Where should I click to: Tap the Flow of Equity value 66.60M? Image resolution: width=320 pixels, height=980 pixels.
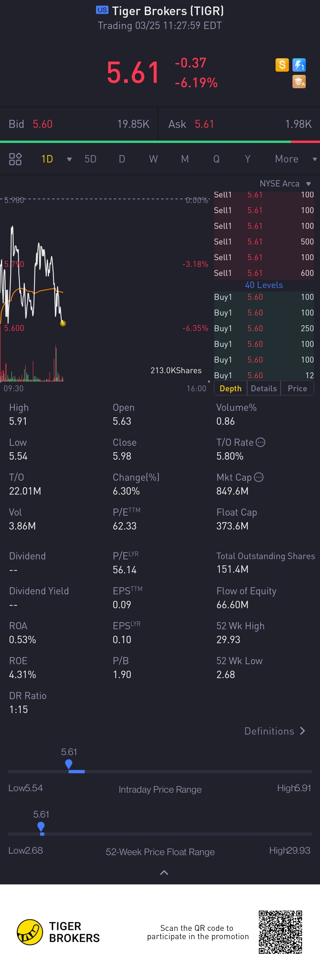(x=232, y=605)
